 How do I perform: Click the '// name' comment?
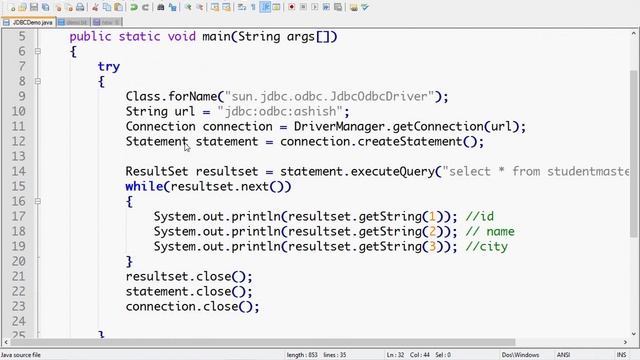(x=490, y=231)
